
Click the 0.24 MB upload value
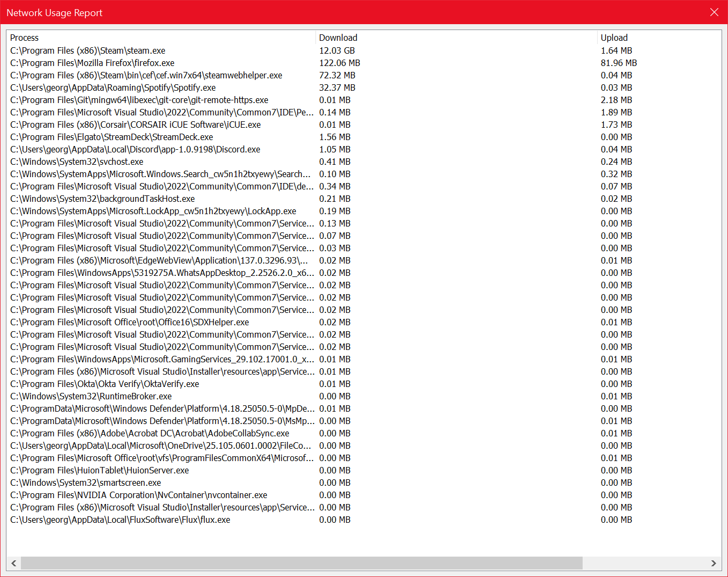(616, 162)
